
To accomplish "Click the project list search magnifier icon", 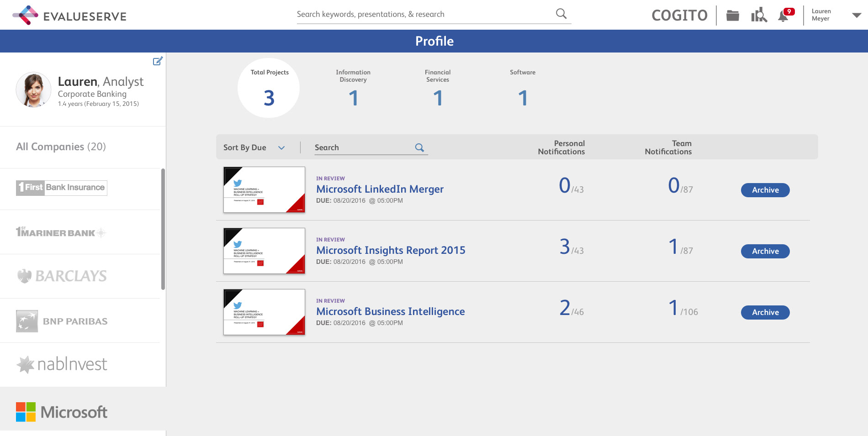I will pos(419,147).
